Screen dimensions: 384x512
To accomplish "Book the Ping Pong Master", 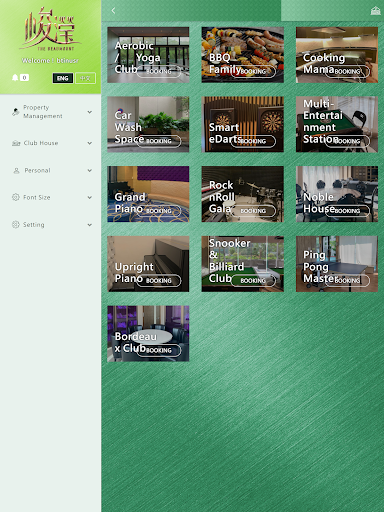I will pyautogui.click(x=347, y=280).
